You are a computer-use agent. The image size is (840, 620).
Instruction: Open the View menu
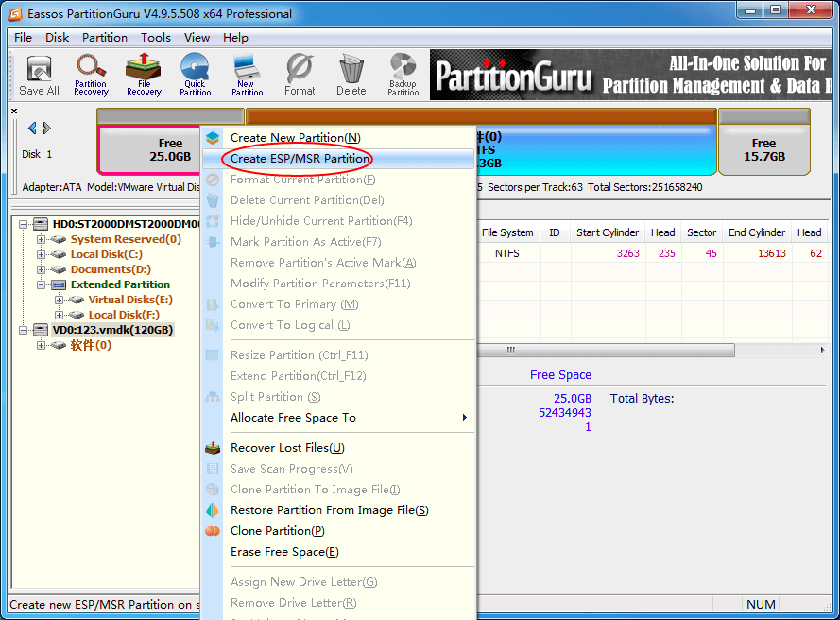(197, 38)
